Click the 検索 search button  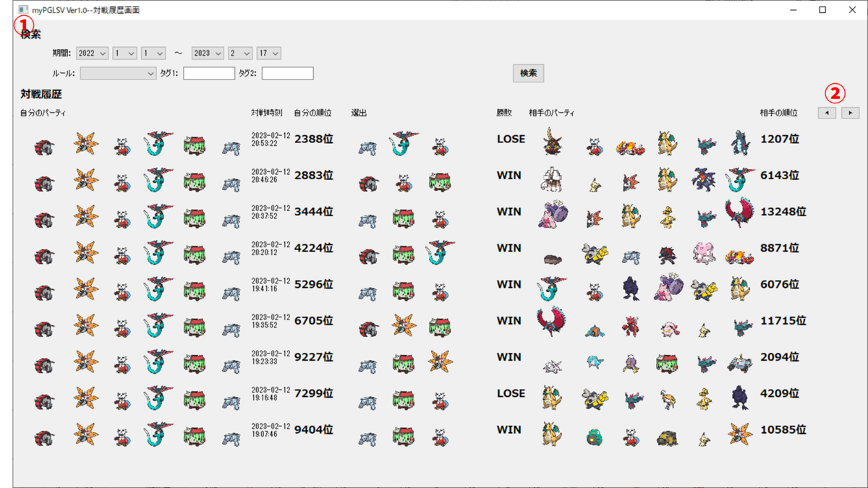point(528,73)
